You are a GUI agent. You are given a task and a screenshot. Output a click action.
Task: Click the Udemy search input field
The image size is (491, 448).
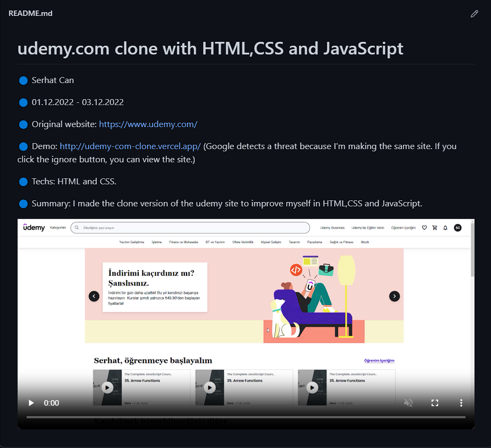click(x=190, y=228)
